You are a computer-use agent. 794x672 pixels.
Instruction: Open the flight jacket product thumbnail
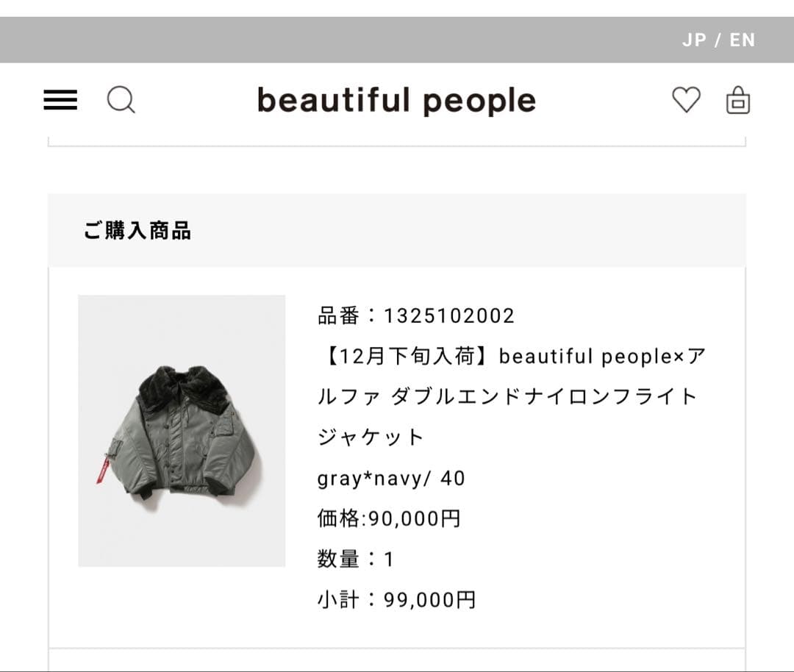point(182,430)
